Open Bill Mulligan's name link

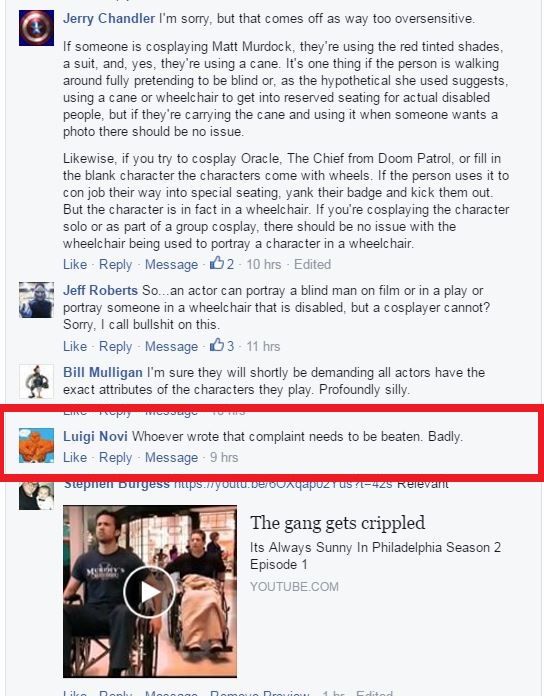102,372
